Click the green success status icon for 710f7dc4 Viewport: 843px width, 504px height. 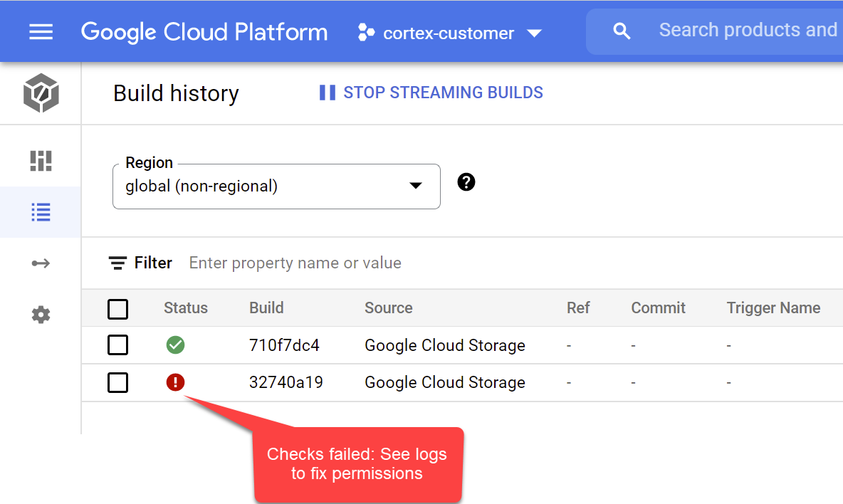coord(175,345)
